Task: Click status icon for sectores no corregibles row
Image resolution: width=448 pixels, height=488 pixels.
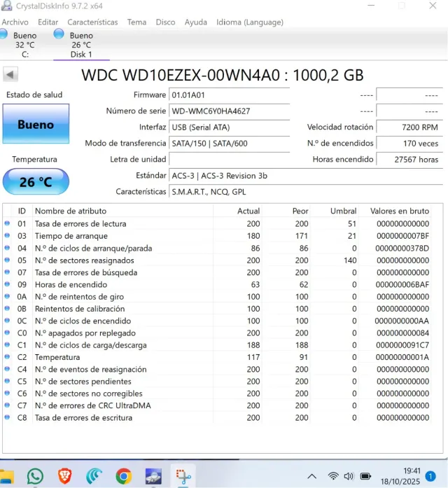Action: coord(7,393)
